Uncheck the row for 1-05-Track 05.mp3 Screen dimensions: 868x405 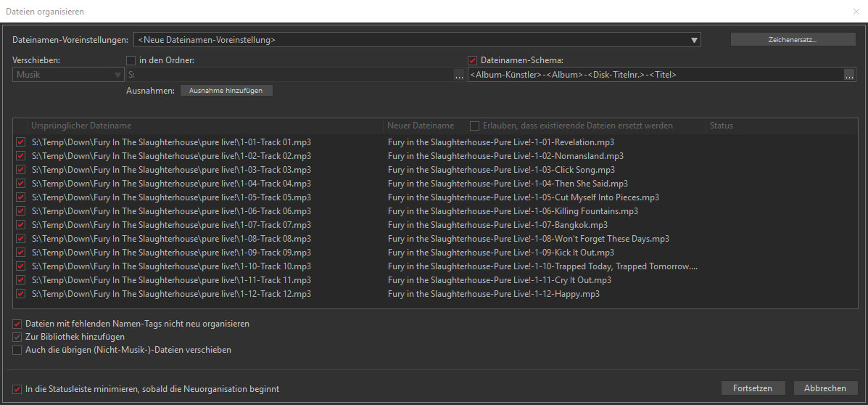21,197
